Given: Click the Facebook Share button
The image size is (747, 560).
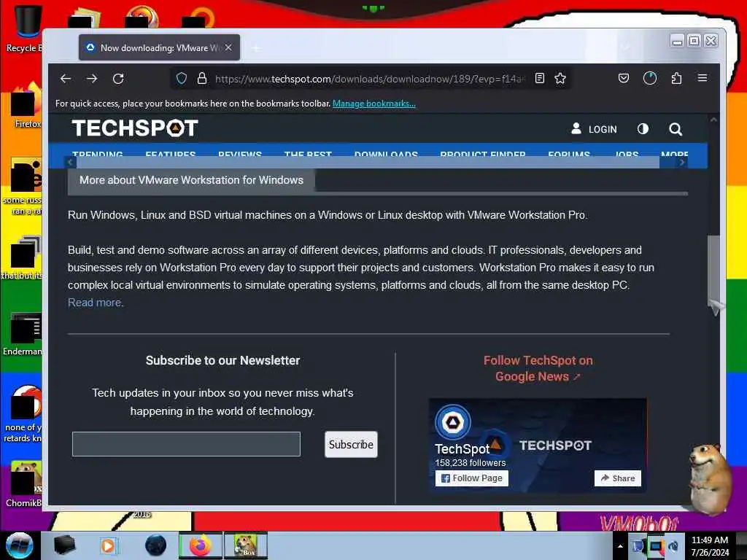Looking at the screenshot, I should pos(618,478).
